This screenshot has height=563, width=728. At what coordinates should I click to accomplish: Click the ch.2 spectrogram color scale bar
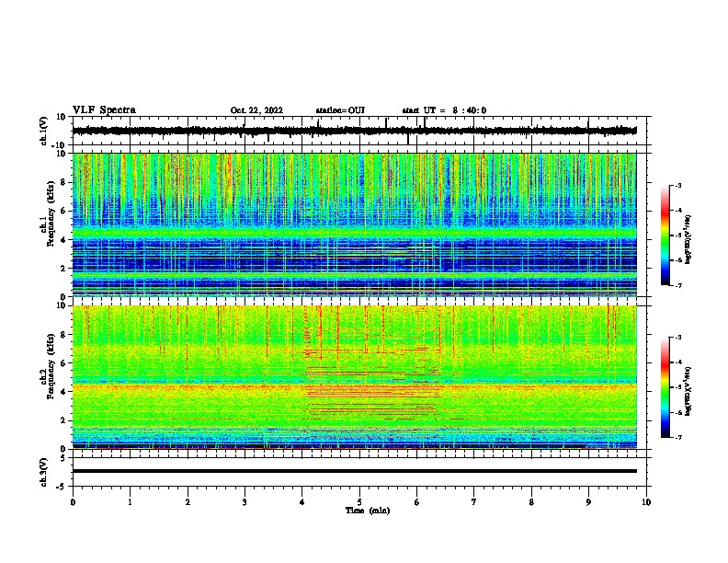665,387
